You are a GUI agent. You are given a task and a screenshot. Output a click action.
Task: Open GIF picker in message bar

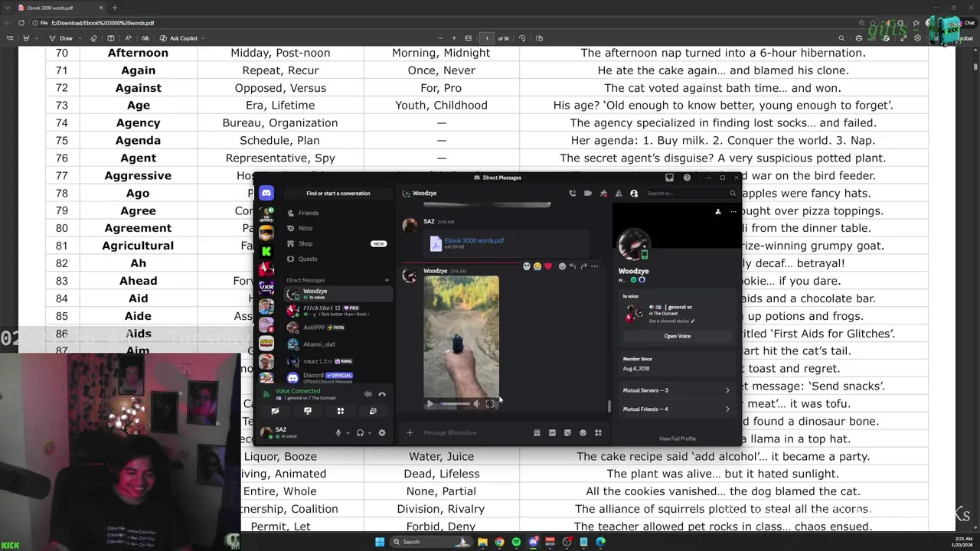552,433
